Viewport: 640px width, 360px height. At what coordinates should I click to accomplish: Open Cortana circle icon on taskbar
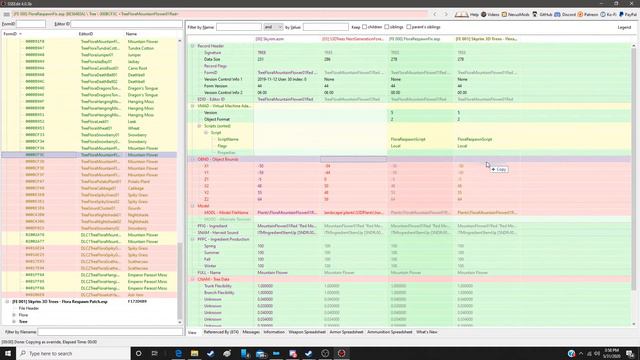[x=138, y=353]
